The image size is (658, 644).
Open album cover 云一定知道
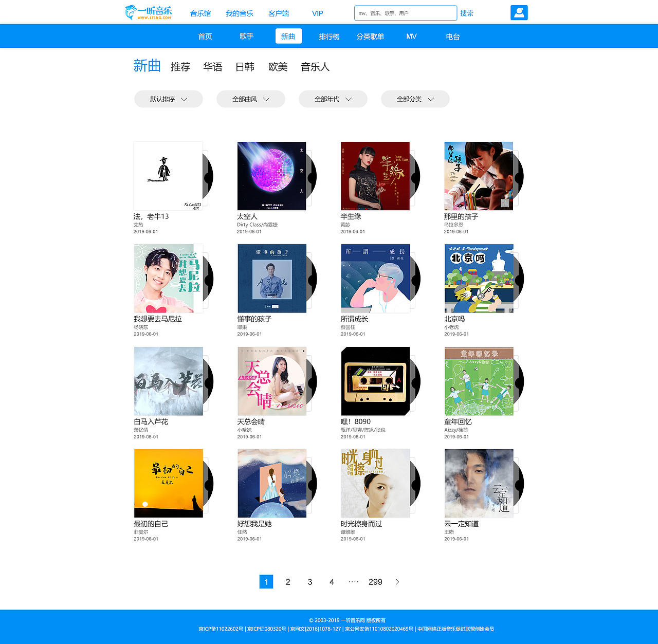tap(479, 483)
